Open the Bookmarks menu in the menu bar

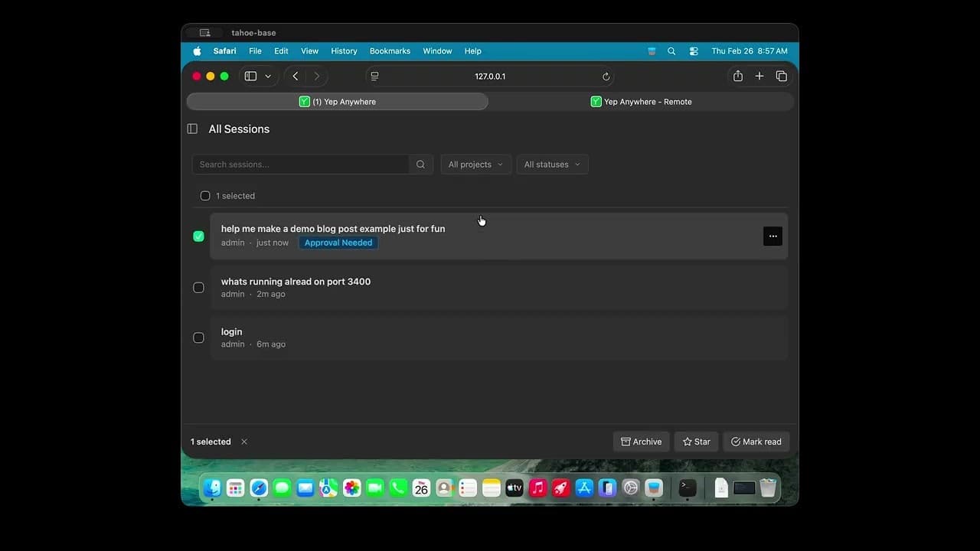pos(390,51)
